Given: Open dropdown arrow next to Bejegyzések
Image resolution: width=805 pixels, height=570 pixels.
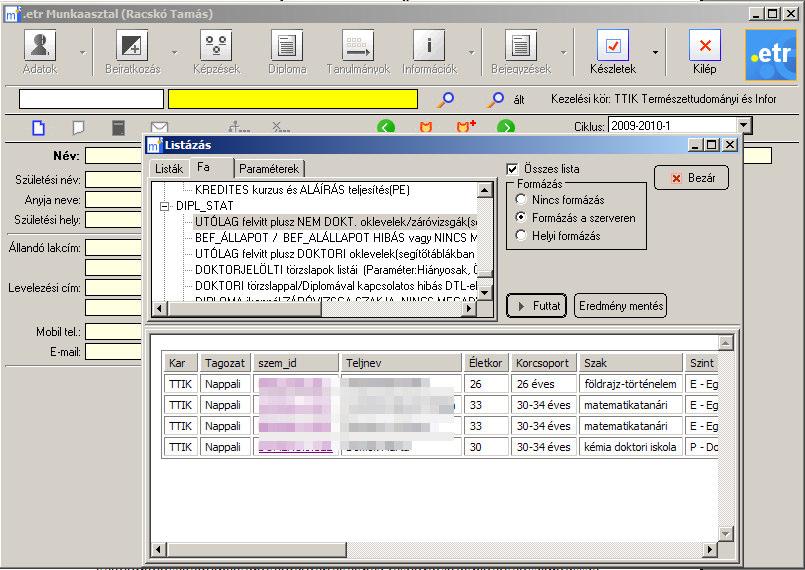Looking at the screenshot, I should [x=563, y=52].
